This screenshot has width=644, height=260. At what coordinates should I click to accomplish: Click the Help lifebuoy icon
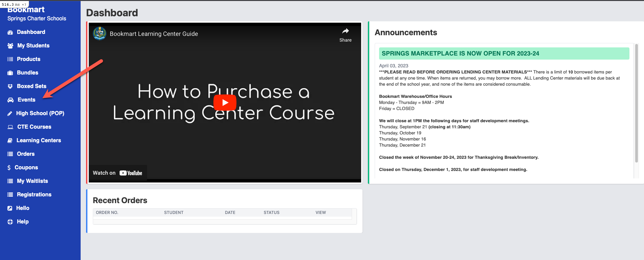coord(10,222)
